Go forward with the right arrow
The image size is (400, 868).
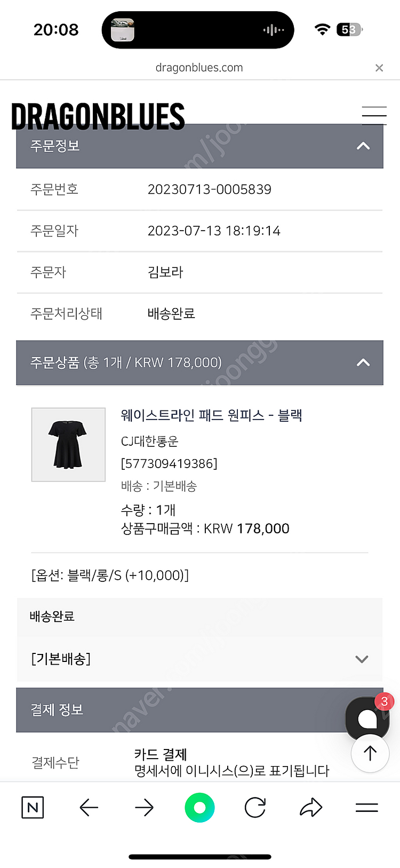pos(144,807)
